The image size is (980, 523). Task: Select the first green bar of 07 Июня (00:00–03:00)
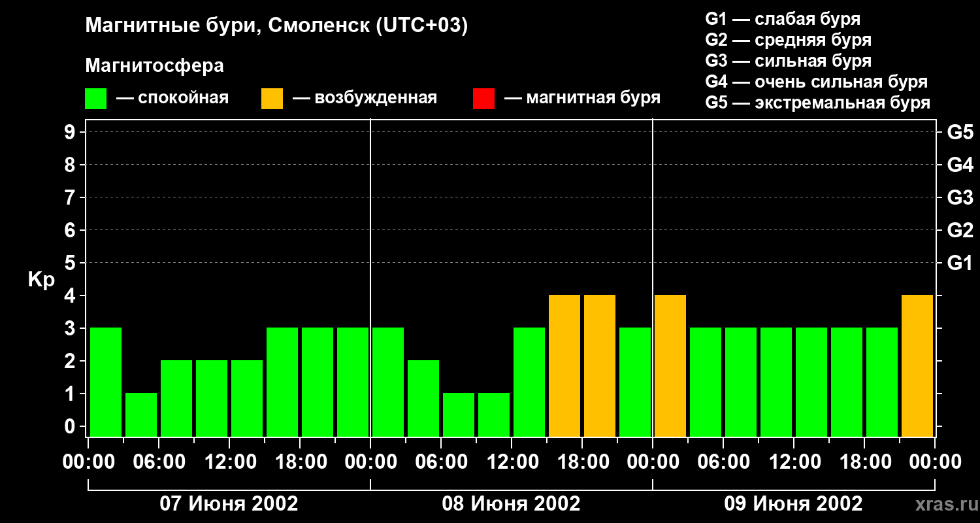(106, 382)
